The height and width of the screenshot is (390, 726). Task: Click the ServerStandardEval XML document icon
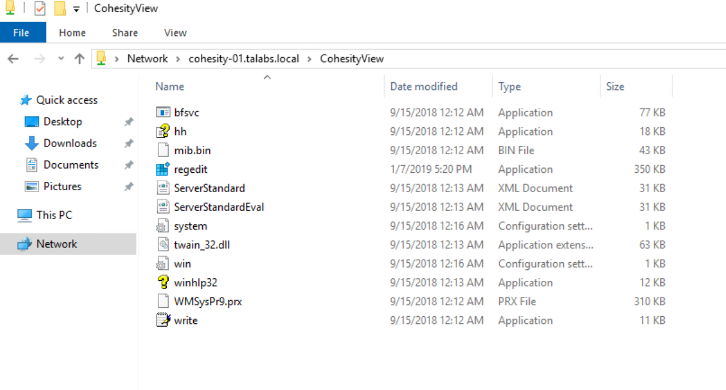[163, 207]
